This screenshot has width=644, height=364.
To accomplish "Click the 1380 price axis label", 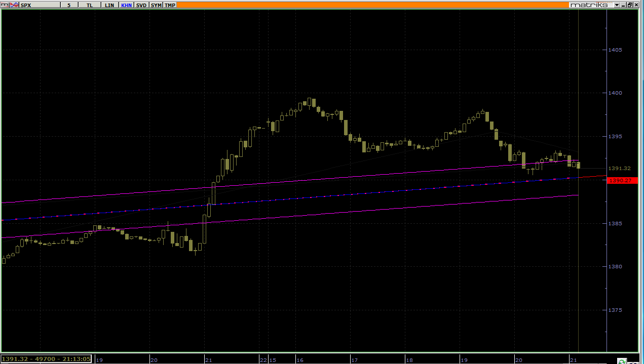I will (615, 267).
